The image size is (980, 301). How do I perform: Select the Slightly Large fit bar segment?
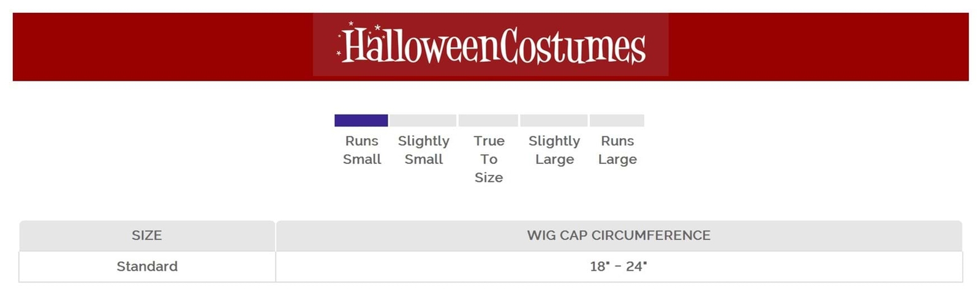554,121
